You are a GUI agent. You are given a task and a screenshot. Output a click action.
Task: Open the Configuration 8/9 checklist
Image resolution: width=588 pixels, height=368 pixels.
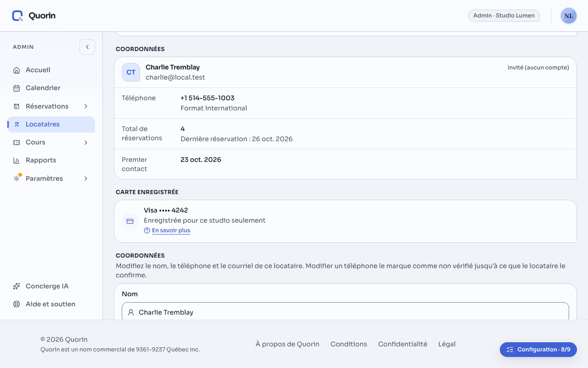(538, 350)
